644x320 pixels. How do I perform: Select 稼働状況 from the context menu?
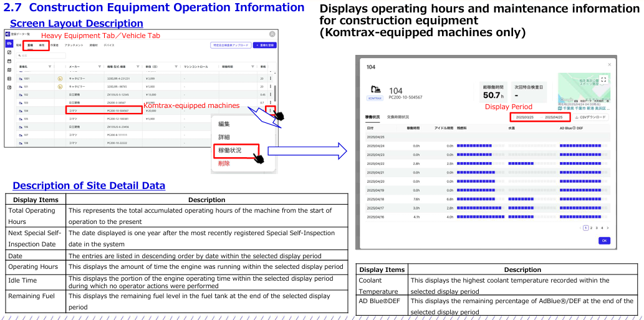pyautogui.click(x=229, y=150)
